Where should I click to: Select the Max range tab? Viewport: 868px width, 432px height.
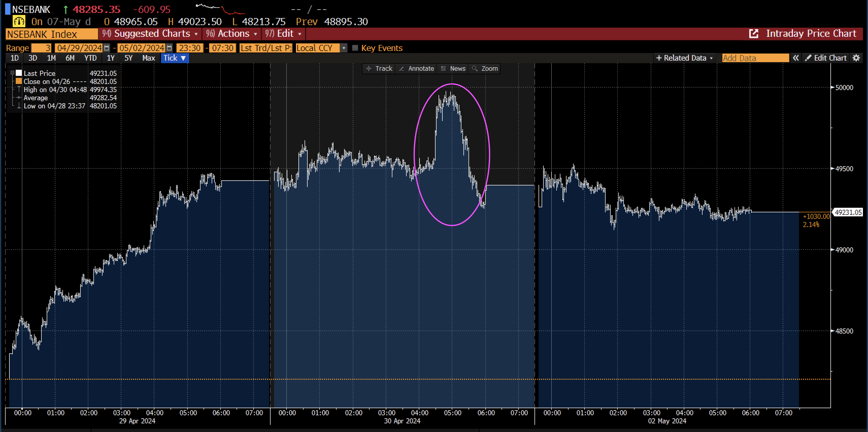pos(148,58)
